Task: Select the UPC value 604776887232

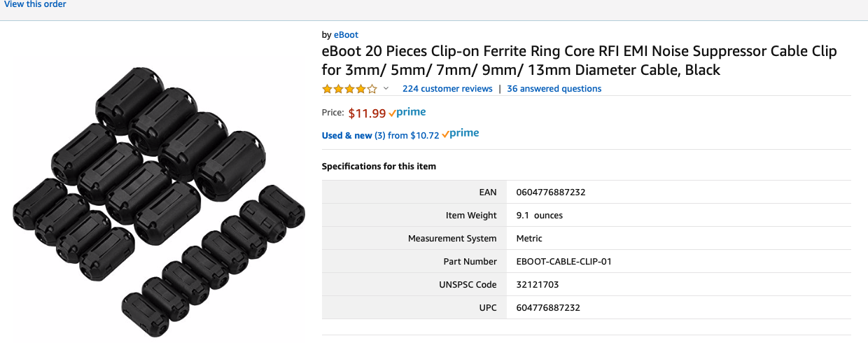Action: [547, 308]
